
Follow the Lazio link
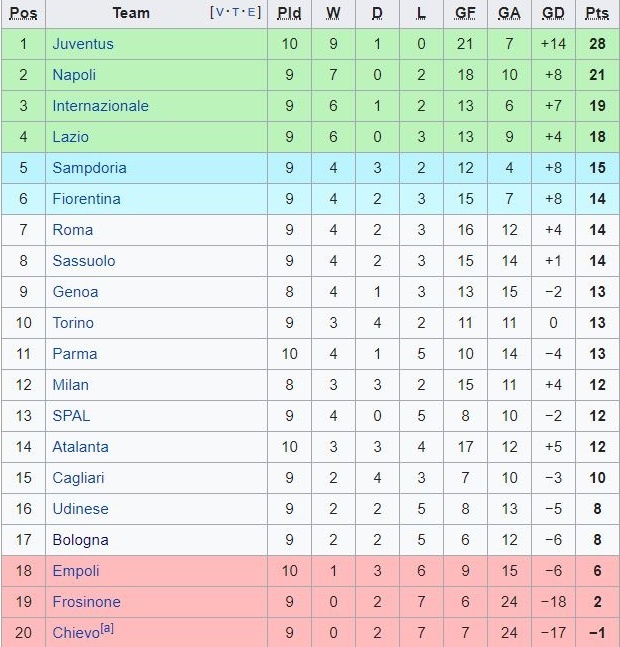(70, 137)
